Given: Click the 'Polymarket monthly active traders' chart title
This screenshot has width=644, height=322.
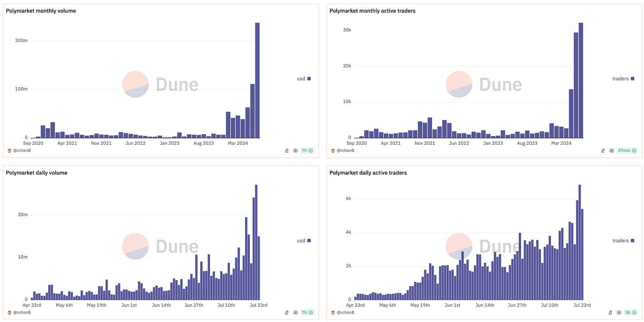Looking at the screenshot, I should click(x=372, y=11).
